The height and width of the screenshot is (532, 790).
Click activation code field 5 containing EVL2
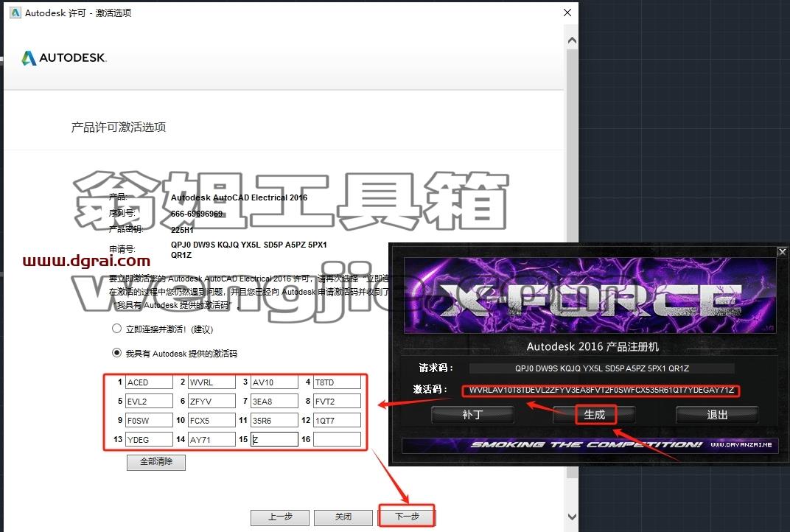coord(149,401)
